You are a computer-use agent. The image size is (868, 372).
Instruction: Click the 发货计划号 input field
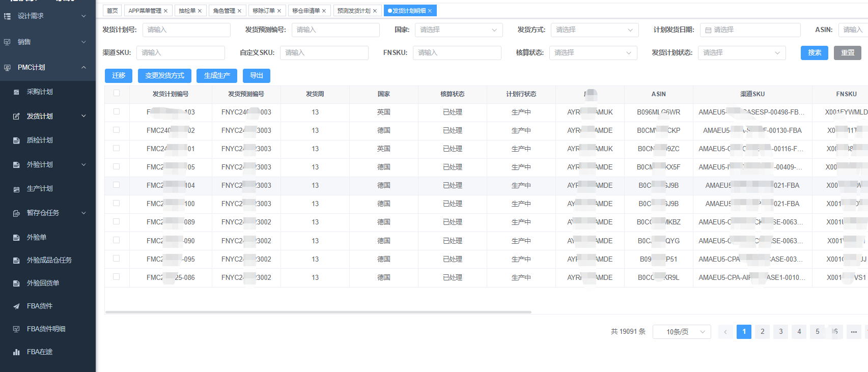186,30
